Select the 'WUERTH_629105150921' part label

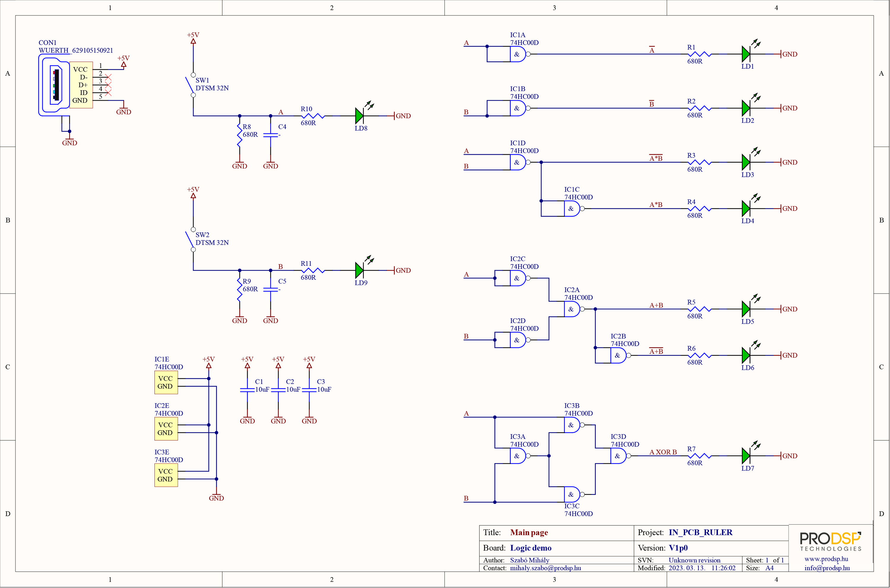tap(76, 50)
